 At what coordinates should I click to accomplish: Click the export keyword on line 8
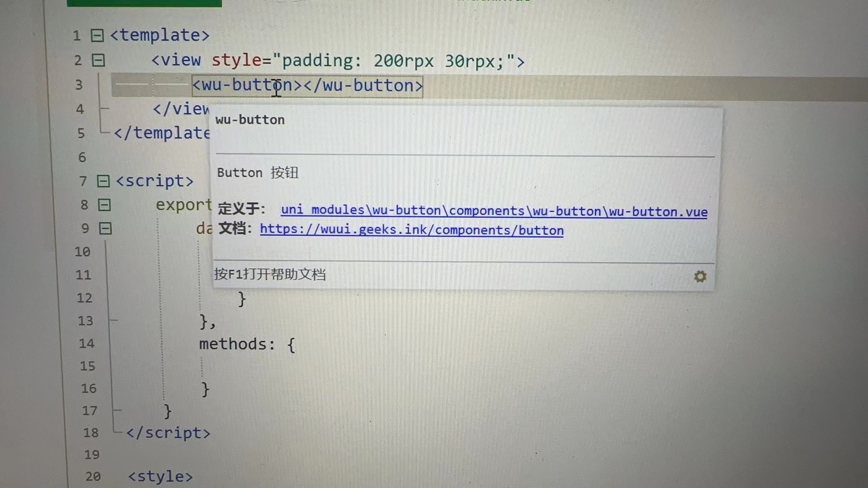(x=184, y=205)
